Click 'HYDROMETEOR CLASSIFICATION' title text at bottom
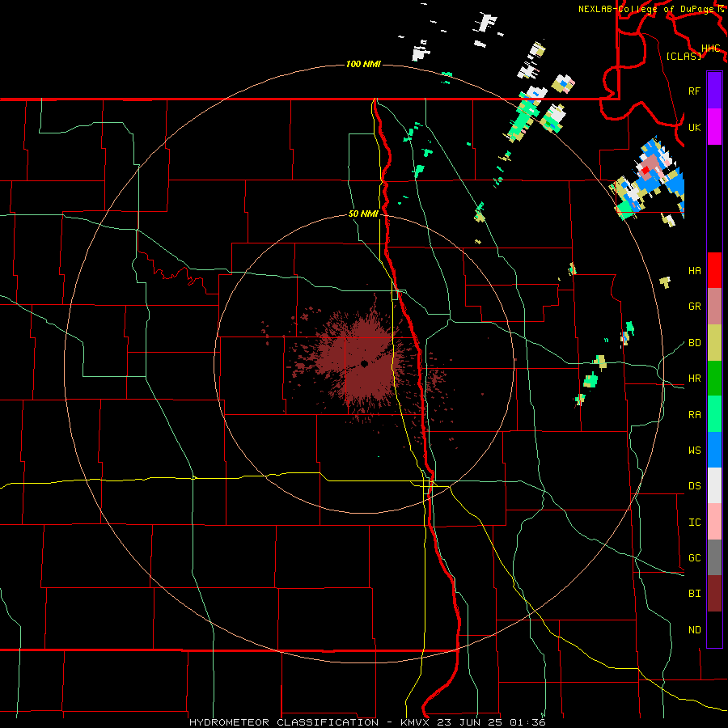 click(284, 722)
